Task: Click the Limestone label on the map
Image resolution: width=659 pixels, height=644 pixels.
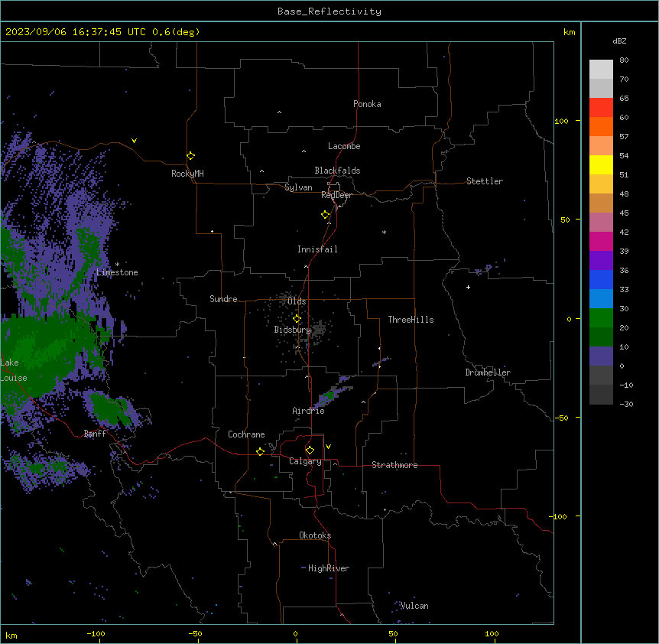Action: point(117,272)
